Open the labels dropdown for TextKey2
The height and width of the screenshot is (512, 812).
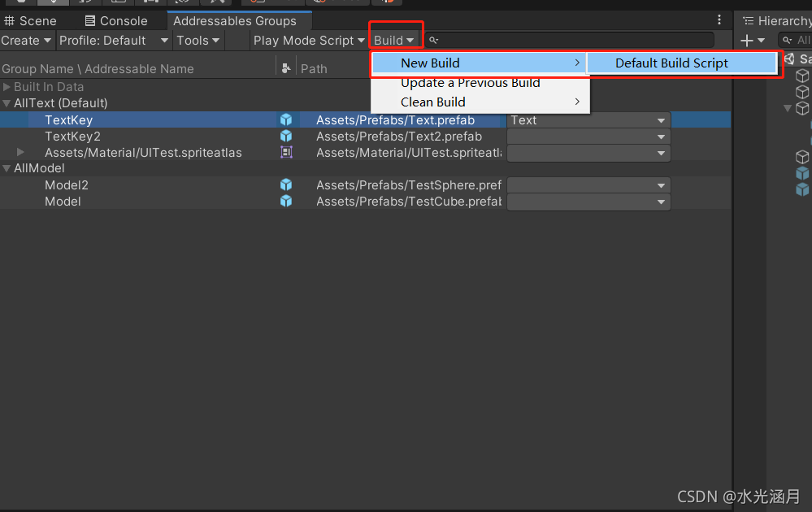[x=588, y=137]
